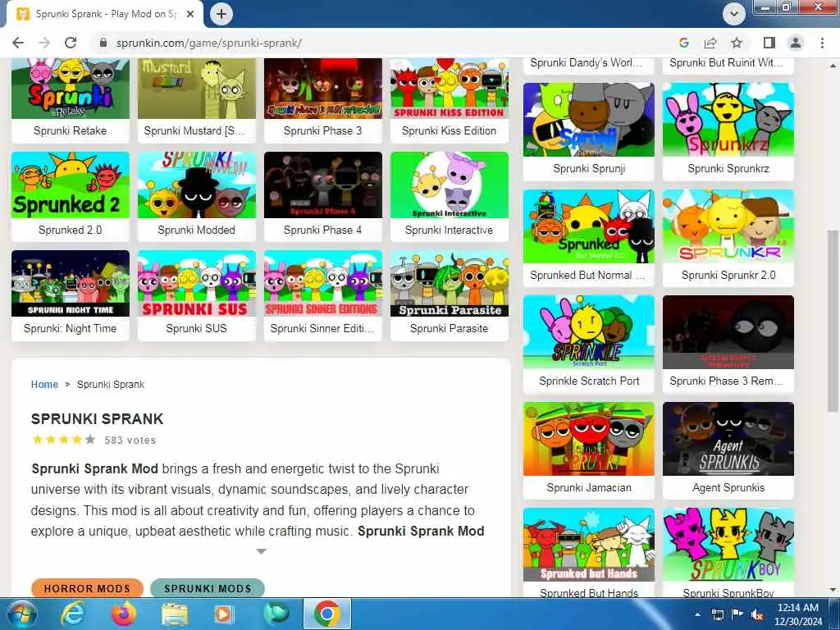
Task: View site security lock information
Action: [104, 43]
